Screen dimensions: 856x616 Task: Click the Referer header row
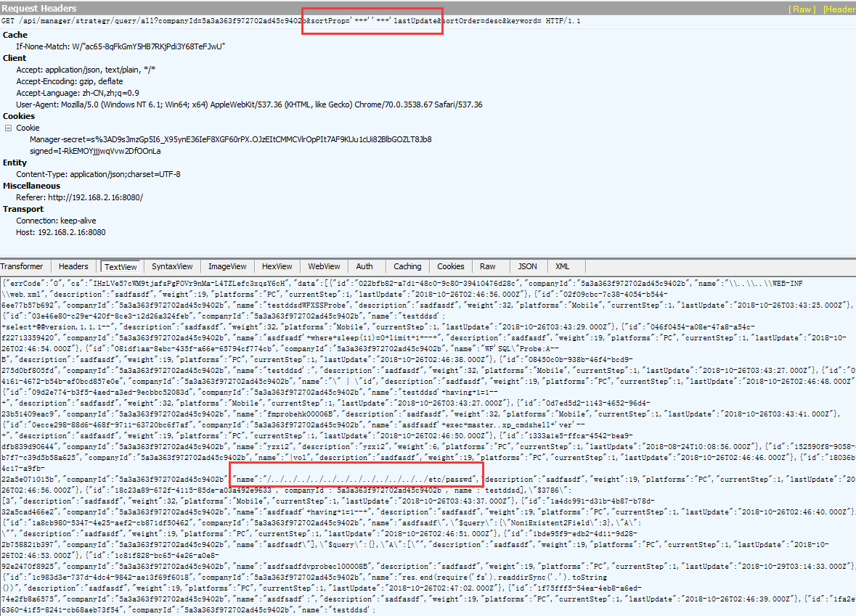79,197
